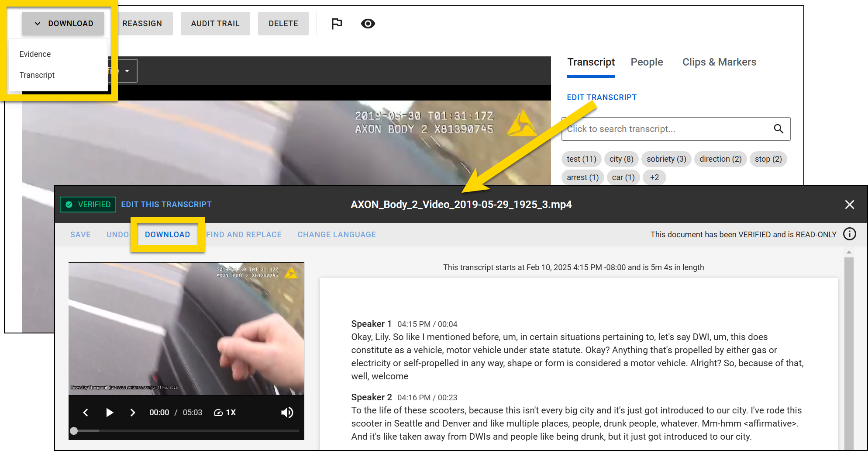Open FIND AND REPLACE in transcript editor
This screenshot has height=451, width=868.
click(x=243, y=235)
